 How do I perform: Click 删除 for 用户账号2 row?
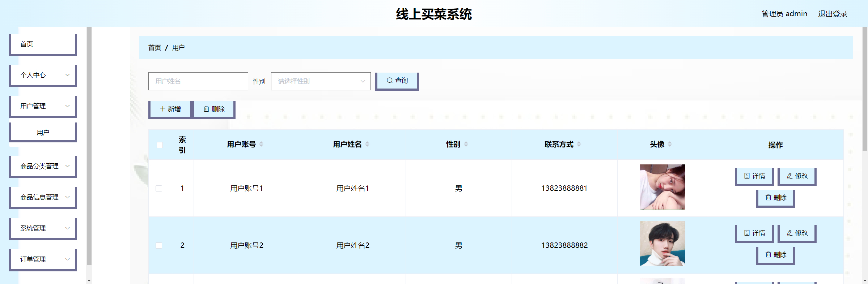(775, 255)
